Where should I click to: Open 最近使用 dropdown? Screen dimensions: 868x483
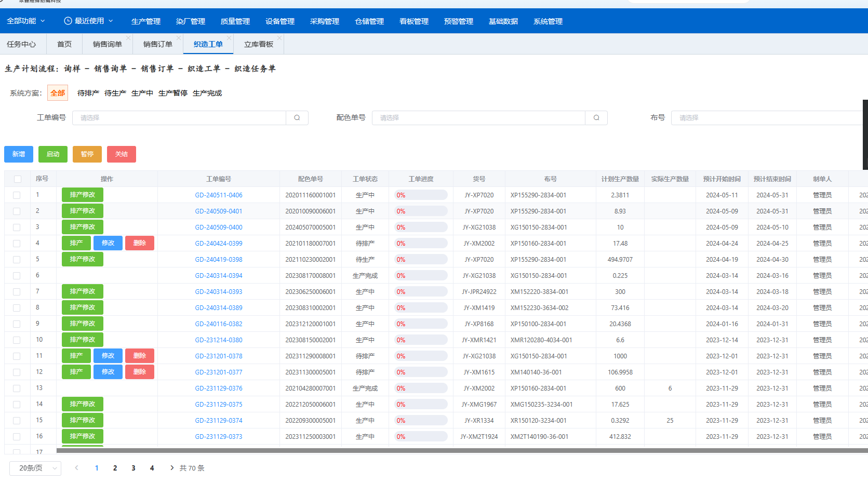[x=89, y=21]
